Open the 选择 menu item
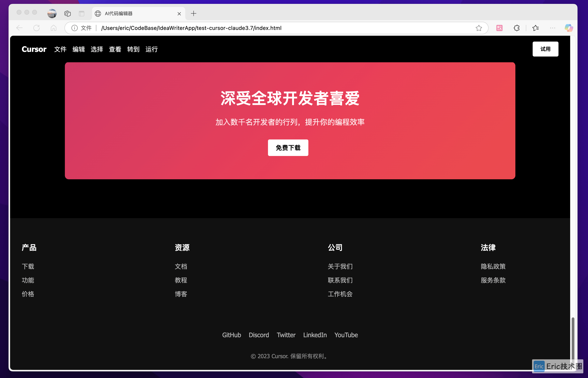Viewport: 588px width, 378px height. pyautogui.click(x=97, y=49)
